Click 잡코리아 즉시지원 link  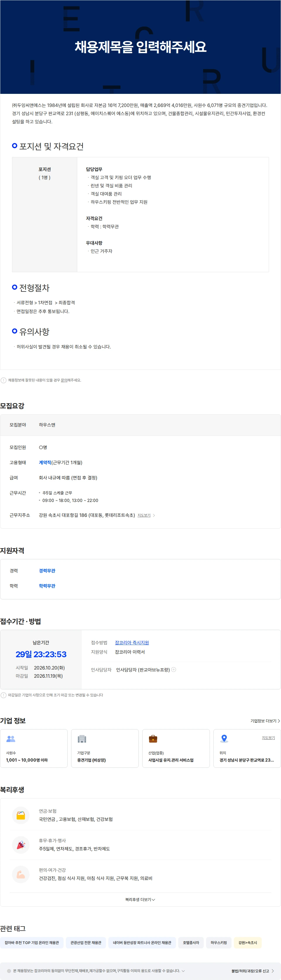pyautogui.click(x=132, y=643)
